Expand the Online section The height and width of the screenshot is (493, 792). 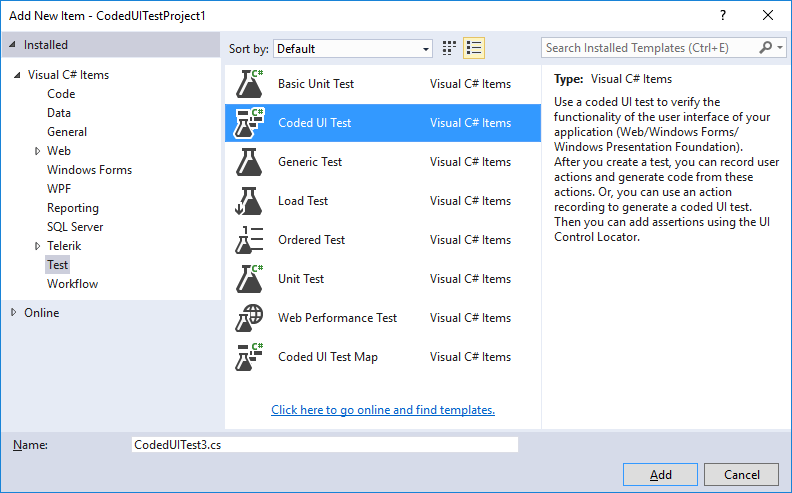14,313
